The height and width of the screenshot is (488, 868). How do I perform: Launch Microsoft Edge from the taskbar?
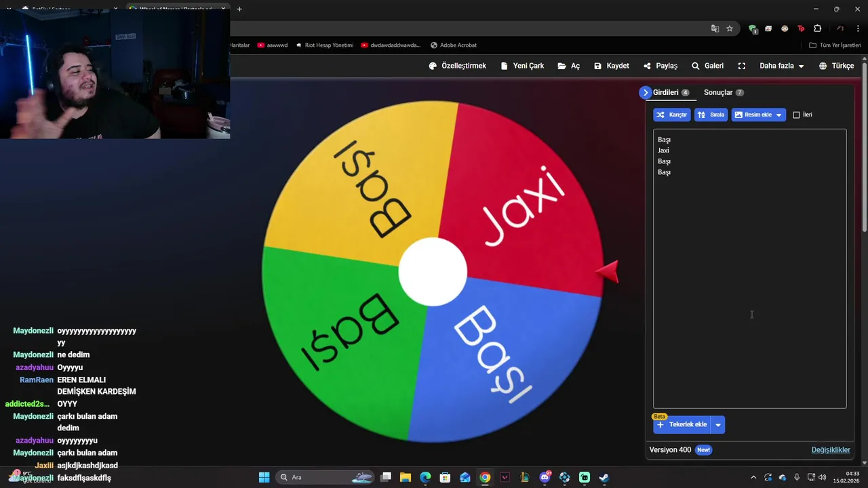(x=425, y=477)
